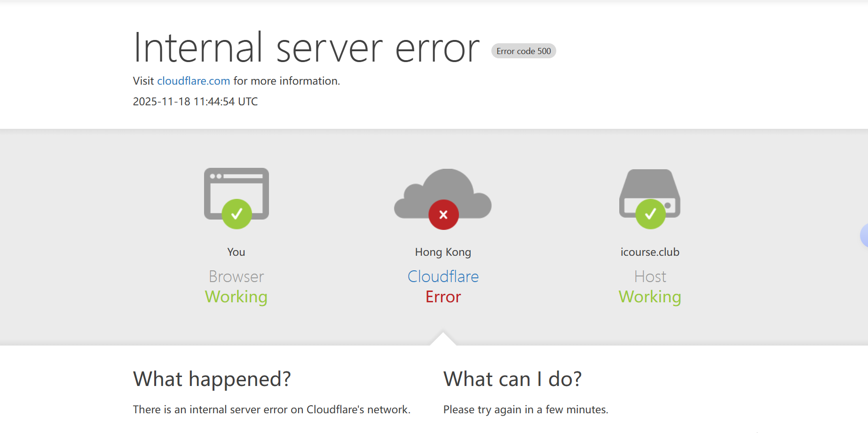The width and height of the screenshot is (868, 433).
Task: Click the icourse.club host name
Action: tap(650, 252)
